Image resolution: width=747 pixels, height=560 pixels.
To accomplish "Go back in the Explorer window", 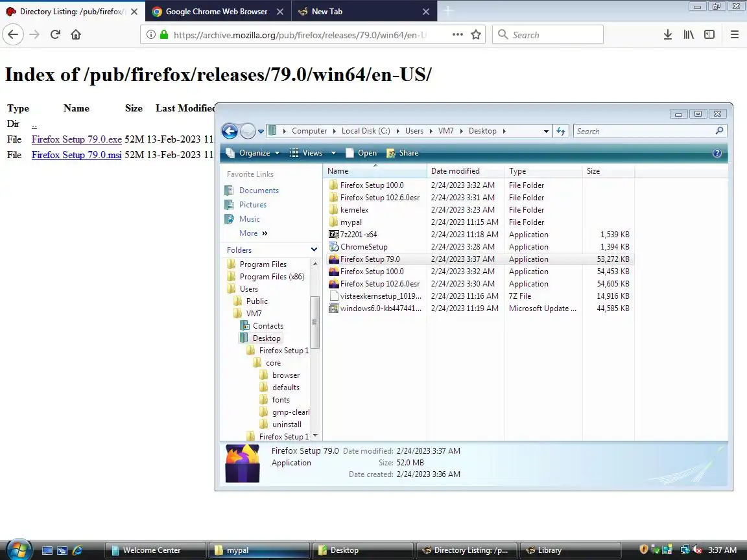I will 230,131.
